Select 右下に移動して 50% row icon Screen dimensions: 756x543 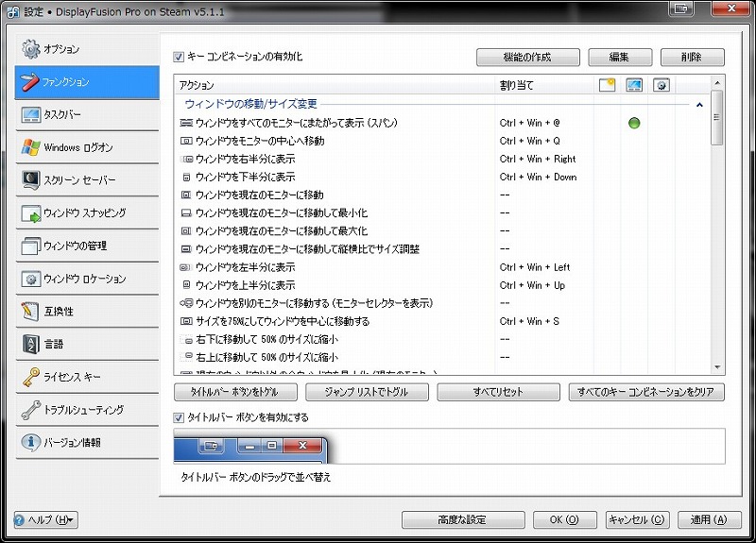point(187,340)
